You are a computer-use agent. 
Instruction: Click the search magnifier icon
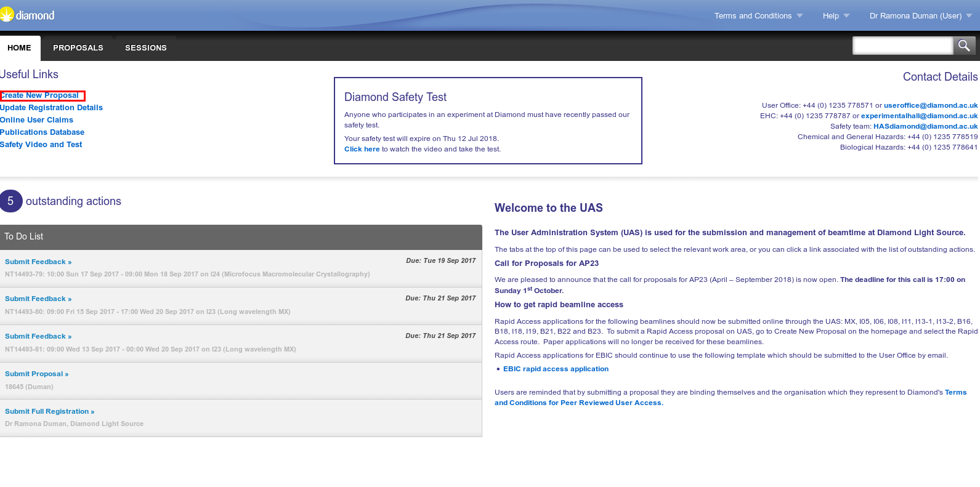(964, 46)
